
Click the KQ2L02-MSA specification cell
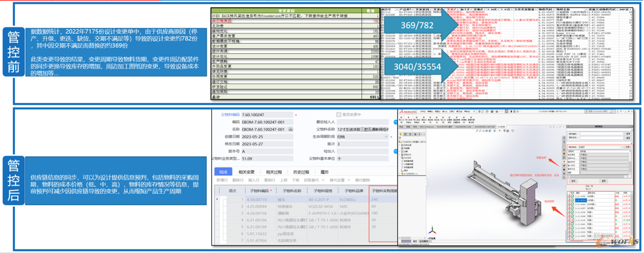(x=322, y=206)
